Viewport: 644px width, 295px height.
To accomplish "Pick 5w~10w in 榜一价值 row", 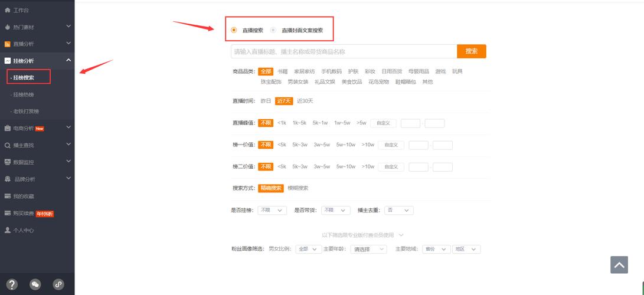I will (x=346, y=145).
